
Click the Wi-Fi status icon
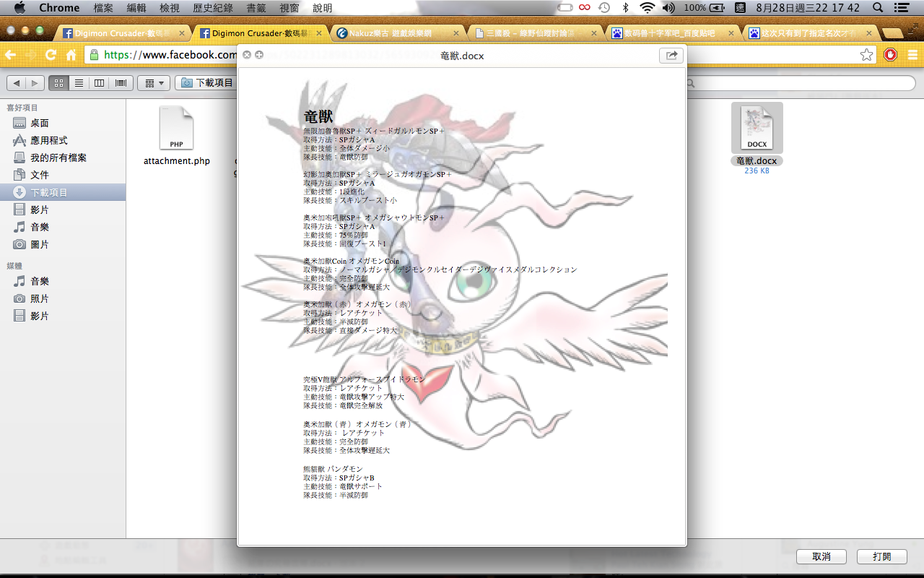[647, 8]
